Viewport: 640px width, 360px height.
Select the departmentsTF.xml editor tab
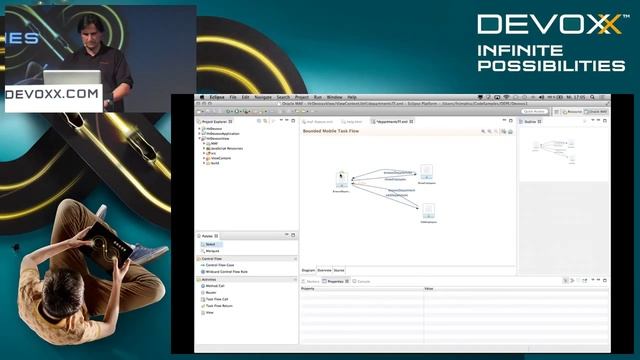click(392, 122)
